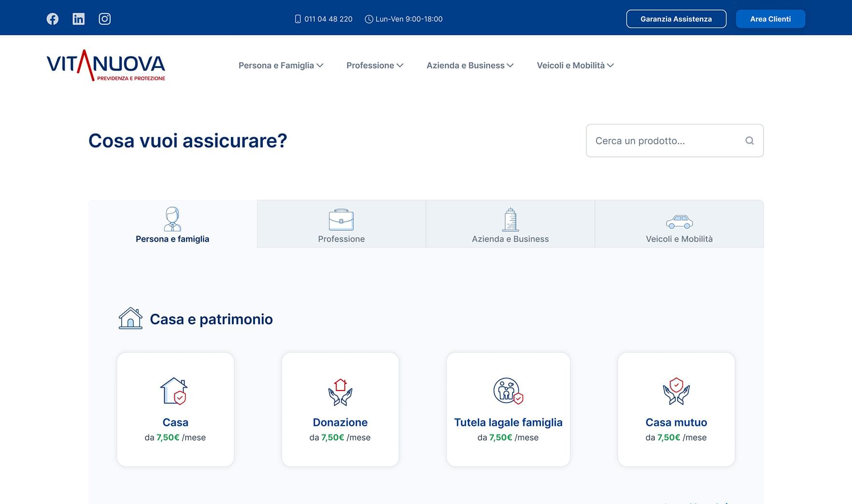The height and width of the screenshot is (504, 852).
Task: Click the Casa house shield icon
Action: coord(174,391)
